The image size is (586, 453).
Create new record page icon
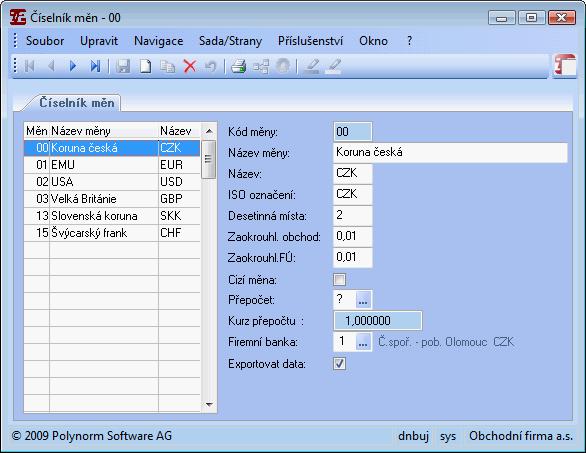145,66
